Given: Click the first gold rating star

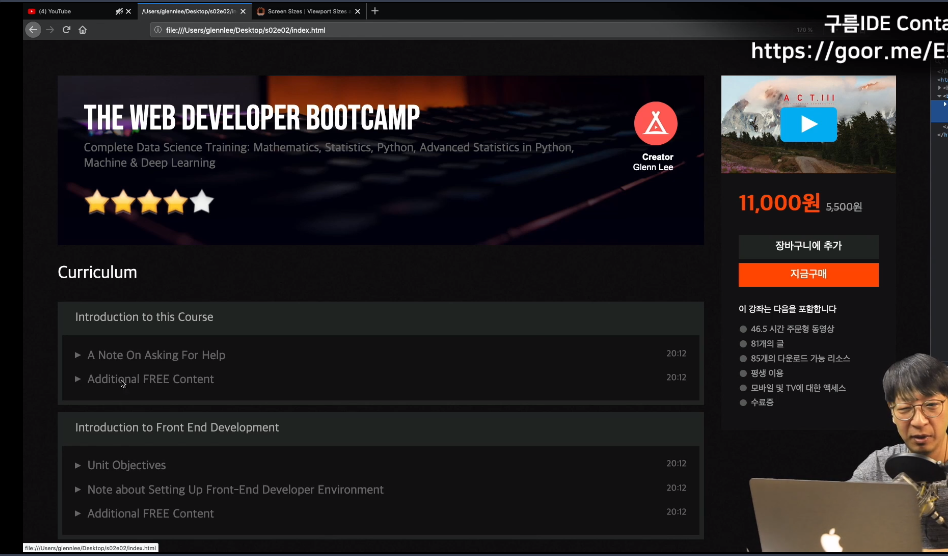Looking at the screenshot, I should point(97,202).
